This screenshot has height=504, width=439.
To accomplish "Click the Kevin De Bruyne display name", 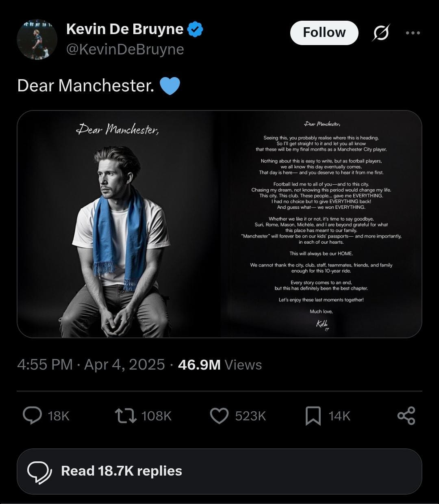I will coord(125,29).
